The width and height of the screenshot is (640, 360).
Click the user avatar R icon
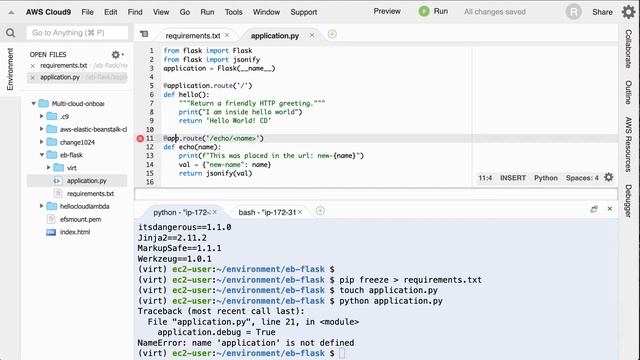[573, 12]
